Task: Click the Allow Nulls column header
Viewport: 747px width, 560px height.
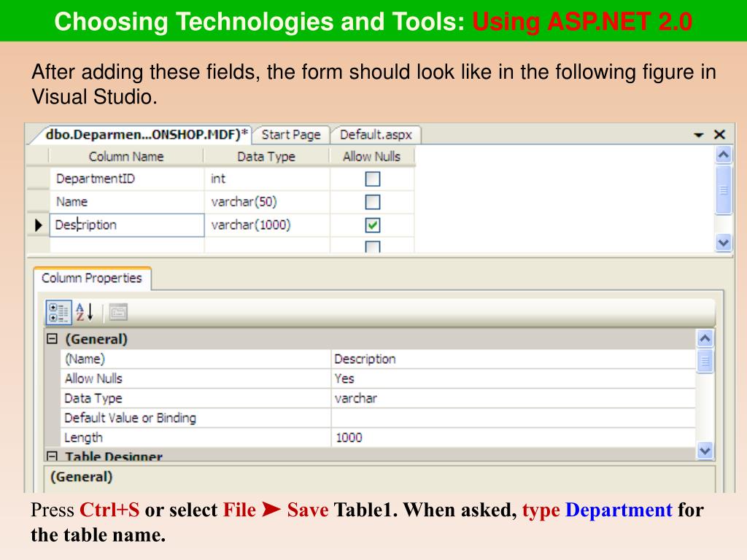Action: pos(371,157)
